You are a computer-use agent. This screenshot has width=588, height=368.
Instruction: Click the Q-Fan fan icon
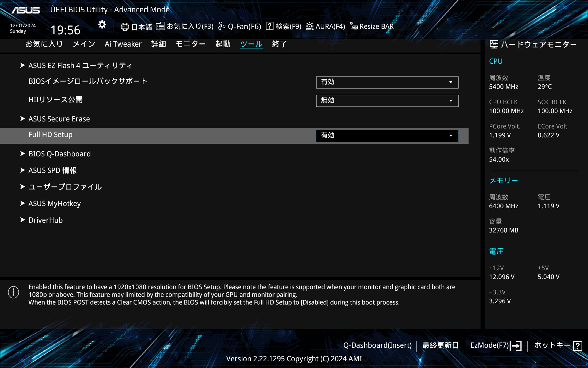click(x=222, y=26)
